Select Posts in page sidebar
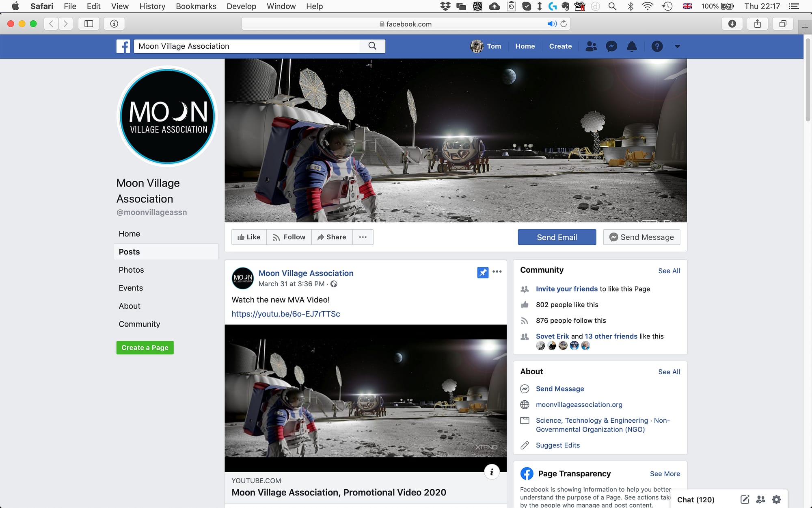This screenshot has width=812, height=508. pos(166,252)
